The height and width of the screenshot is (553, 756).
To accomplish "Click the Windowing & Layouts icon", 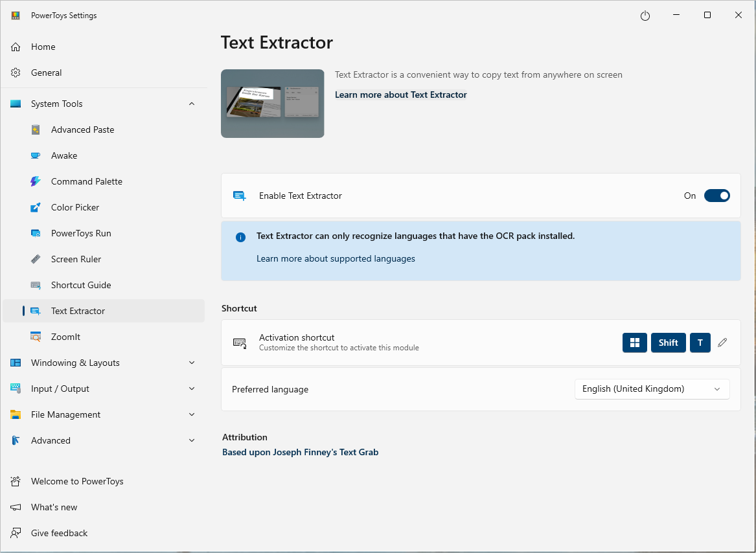I will (x=16, y=363).
